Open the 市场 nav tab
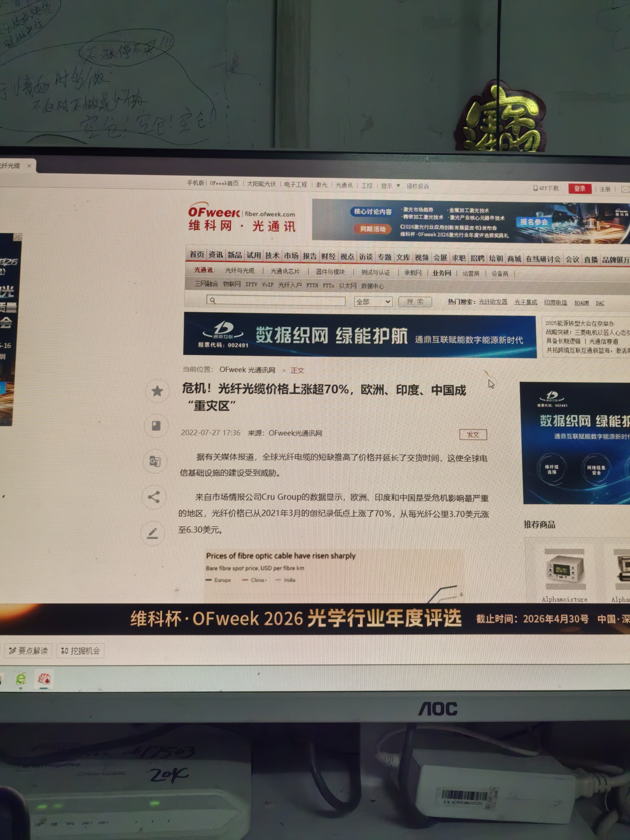 pyautogui.click(x=291, y=256)
